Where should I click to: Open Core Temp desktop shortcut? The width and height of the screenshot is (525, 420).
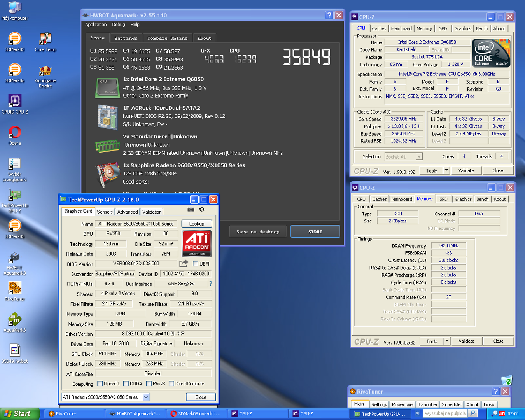point(45,42)
